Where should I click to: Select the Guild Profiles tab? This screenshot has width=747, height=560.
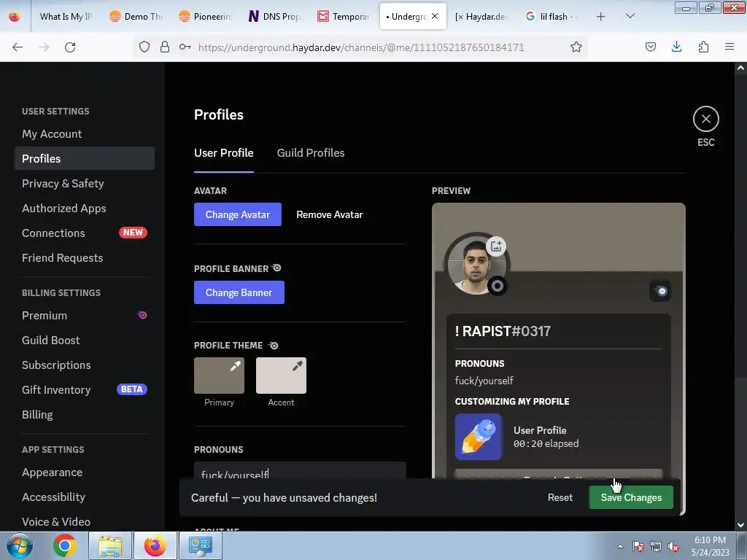point(311,153)
